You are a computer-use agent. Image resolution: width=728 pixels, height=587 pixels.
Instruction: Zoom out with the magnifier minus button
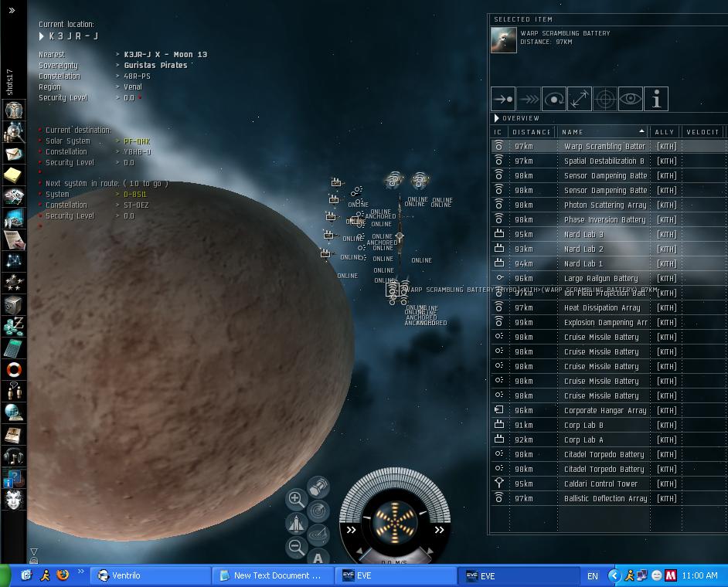(x=296, y=547)
